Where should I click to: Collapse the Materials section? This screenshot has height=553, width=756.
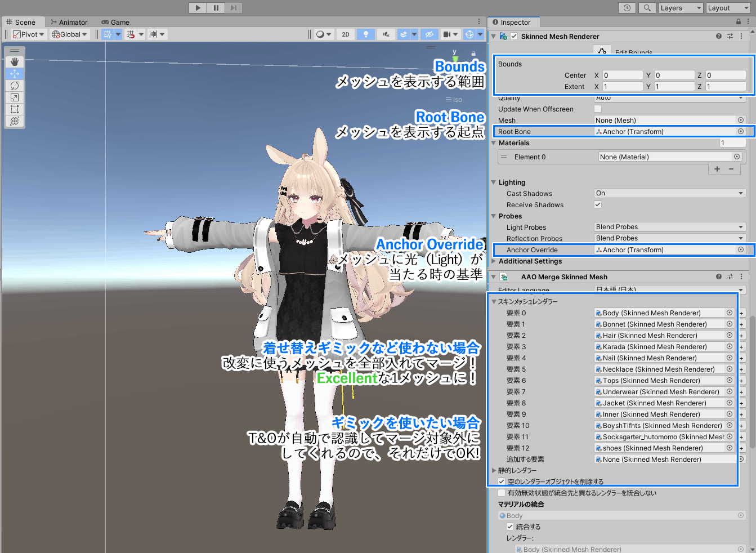click(494, 143)
